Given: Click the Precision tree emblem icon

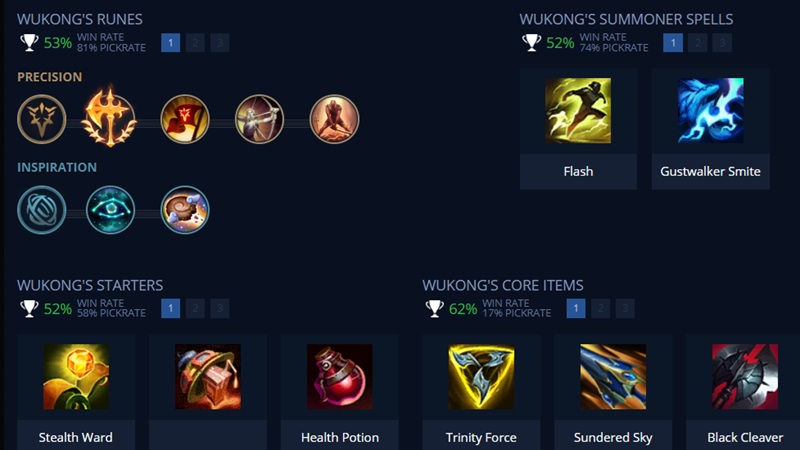Looking at the screenshot, I should coord(42,119).
